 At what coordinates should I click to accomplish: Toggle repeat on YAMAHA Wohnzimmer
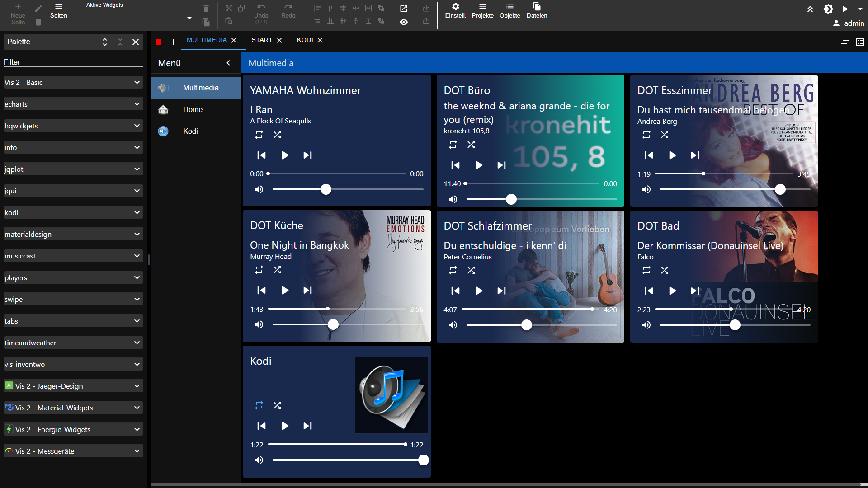259,135
